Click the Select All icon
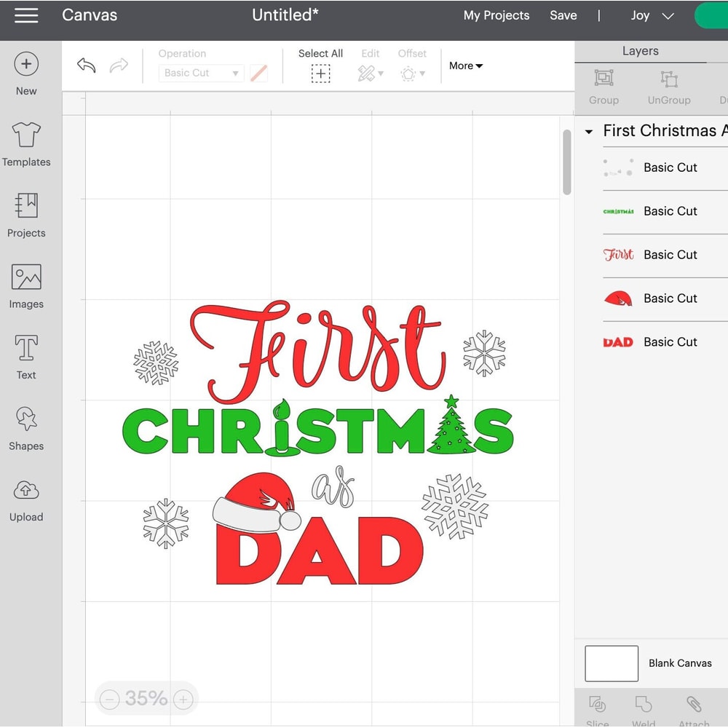Viewport: 728px width, 728px height. [320, 73]
